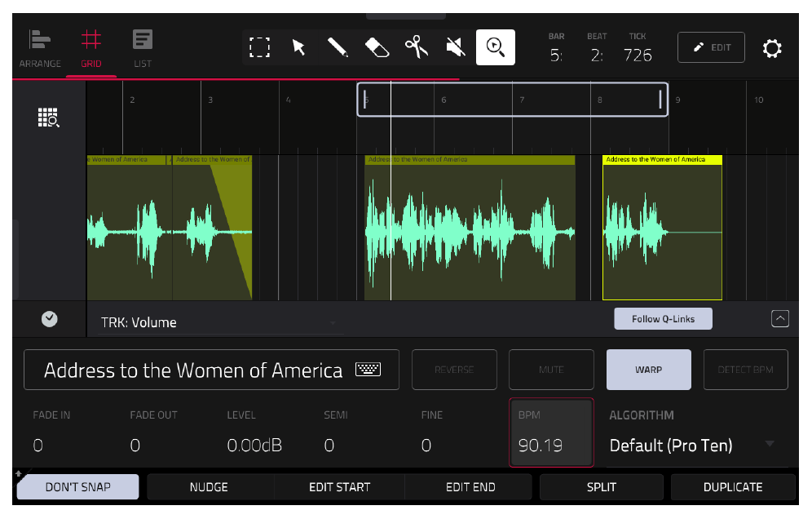
Task: Select the BPM 90.19 value field
Action: [x=551, y=432]
